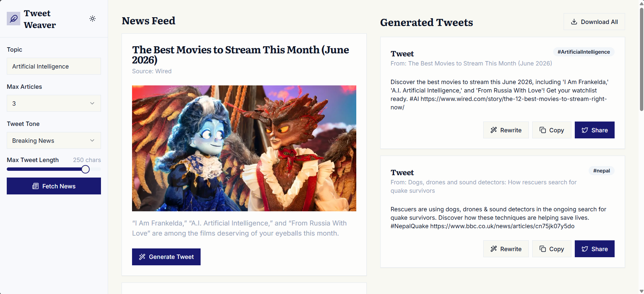Image resolution: width=644 pixels, height=294 pixels.
Task: Open the Max Articles dropdown
Action: tap(54, 103)
